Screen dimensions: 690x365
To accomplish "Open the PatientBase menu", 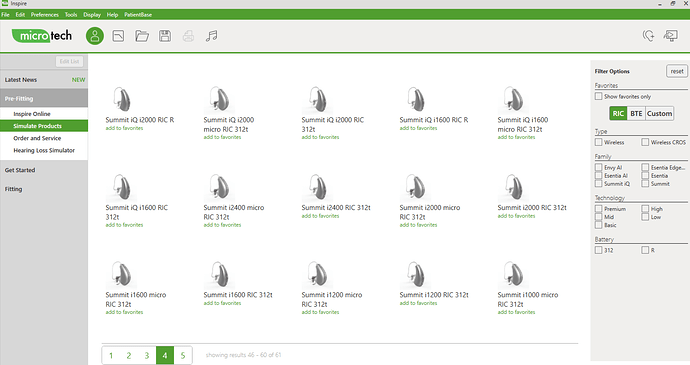I will pos(138,15).
